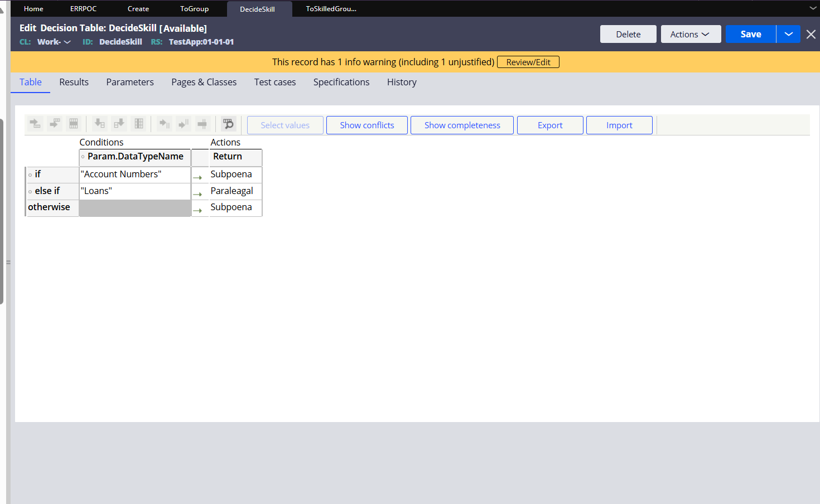820x504 pixels.
Task: Open the Save button dropdown chevron
Action: pos(788,34)
